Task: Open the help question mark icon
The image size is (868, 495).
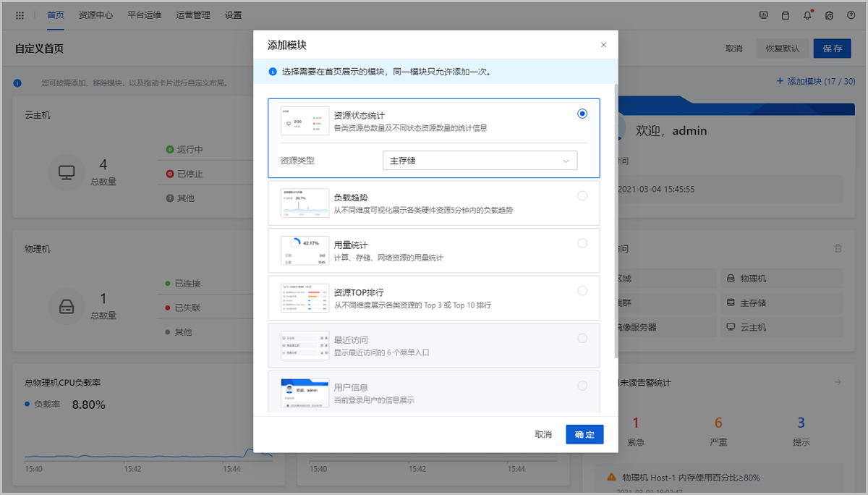Action: [851, 15]
